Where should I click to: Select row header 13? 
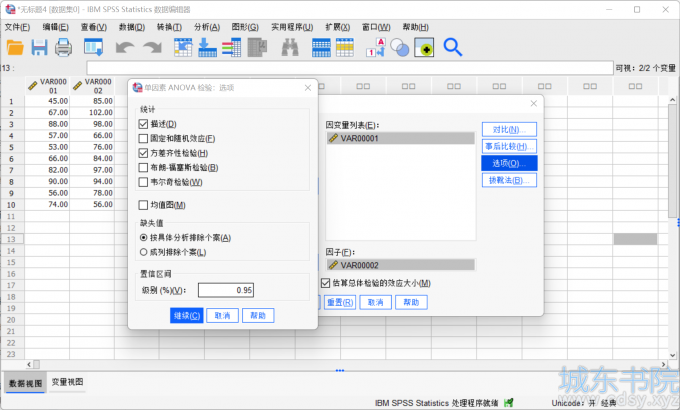[12, 239]
